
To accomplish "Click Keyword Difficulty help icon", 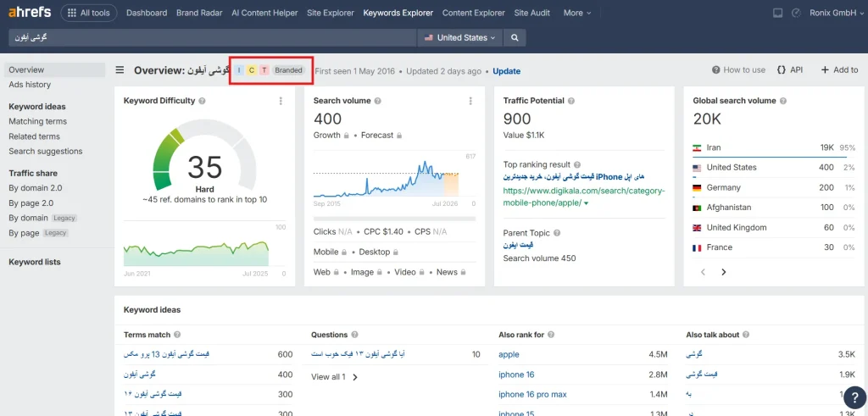I will click(202, 101).
